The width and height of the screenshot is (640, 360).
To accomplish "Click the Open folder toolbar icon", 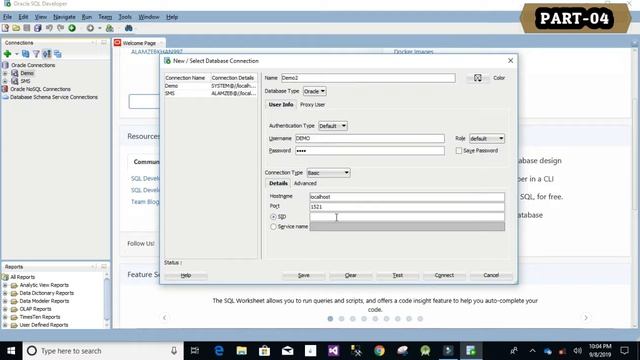I will (x=16, y=28).
